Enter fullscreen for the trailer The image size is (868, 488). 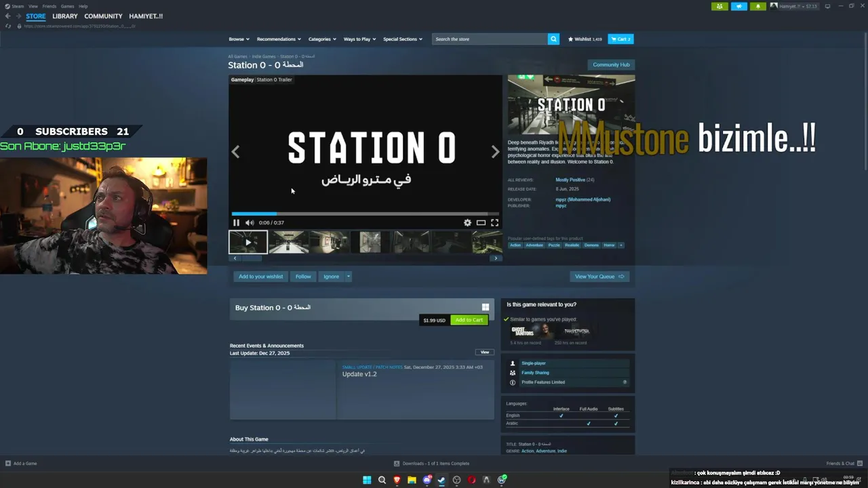tap(494, 222)
